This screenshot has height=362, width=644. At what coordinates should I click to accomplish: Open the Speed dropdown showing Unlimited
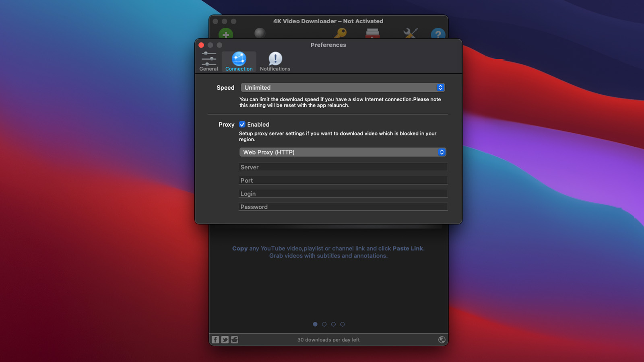point(343,87)
